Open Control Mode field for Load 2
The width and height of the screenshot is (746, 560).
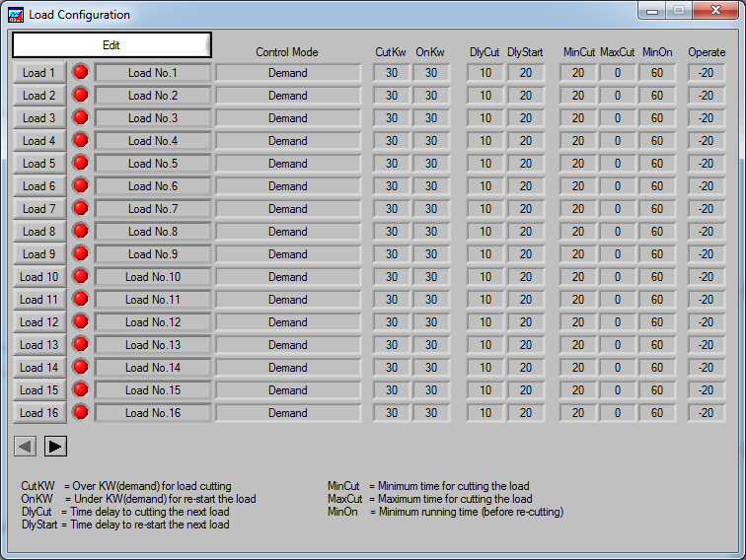pyautogui.click(x=288, y=96)
